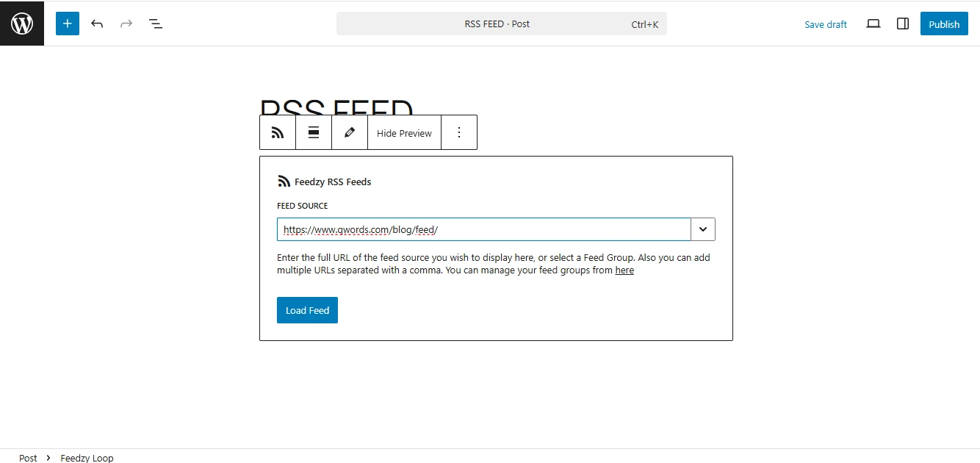Image resolution: width=980 pixels, height=463 pixels.
Task: Click the Publish button
Action: point(944,24)
